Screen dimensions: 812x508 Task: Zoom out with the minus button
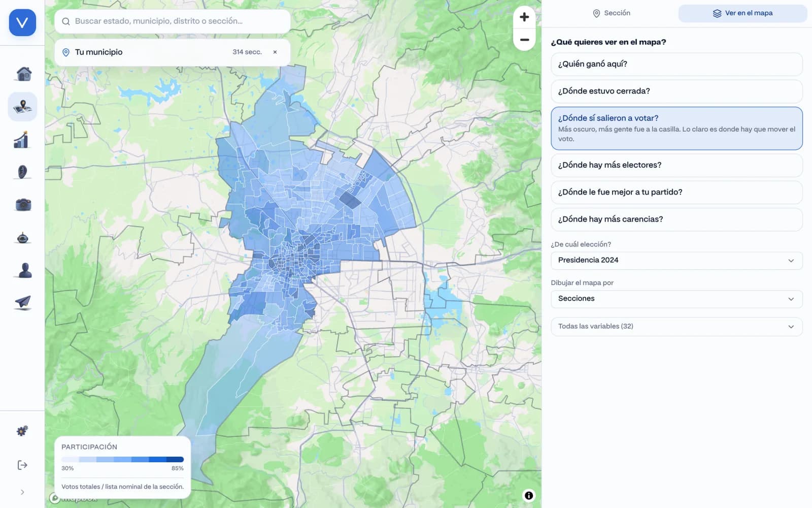tap(524, 40)
